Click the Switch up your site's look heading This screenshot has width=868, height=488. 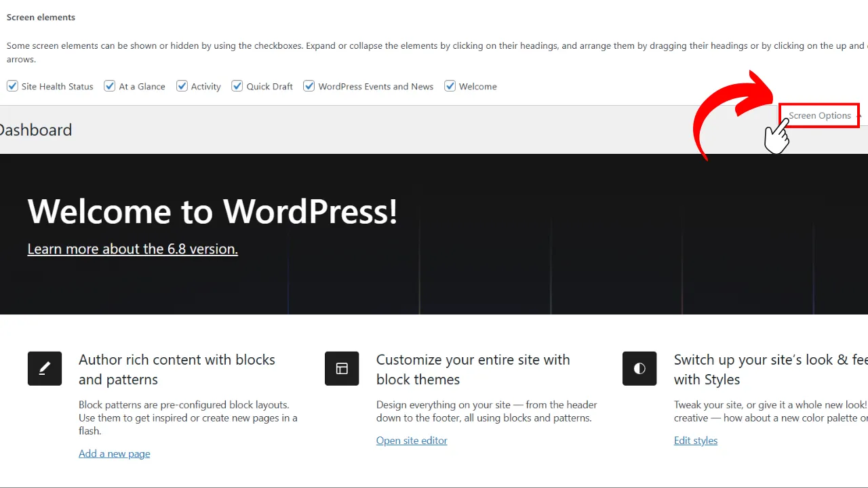(771, 369)
